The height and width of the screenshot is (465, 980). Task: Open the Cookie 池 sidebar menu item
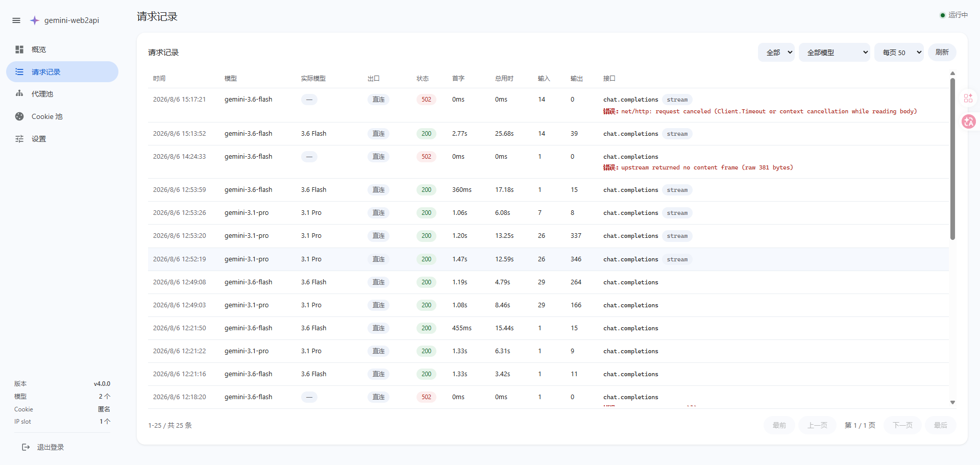pyautogui.click(x=62, y=116)
